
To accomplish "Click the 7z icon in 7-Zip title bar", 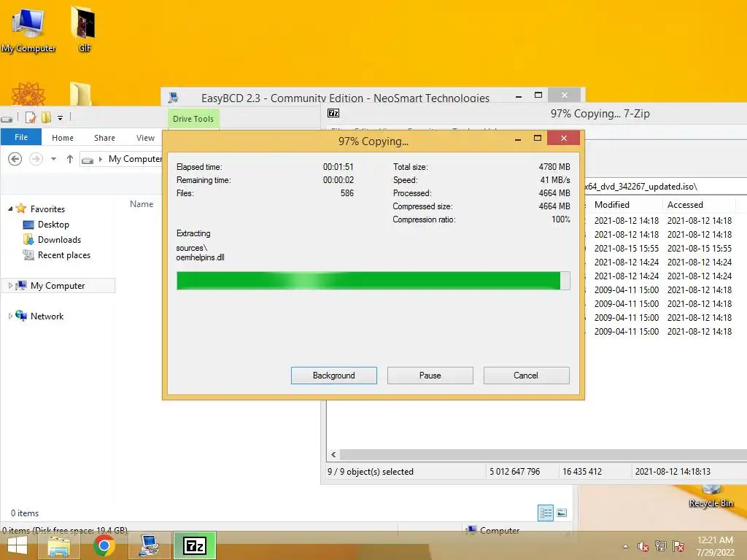I will tap(333, 113).
